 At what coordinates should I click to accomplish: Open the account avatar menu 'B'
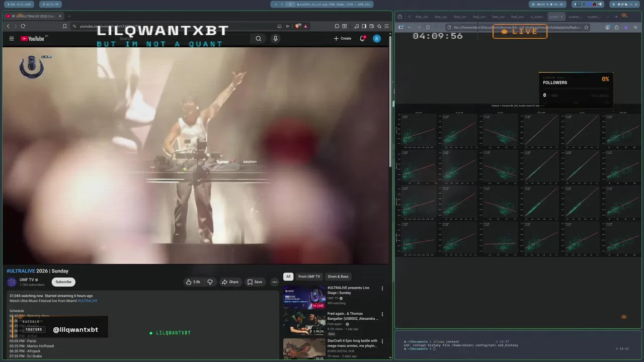[x=377, y=39]
